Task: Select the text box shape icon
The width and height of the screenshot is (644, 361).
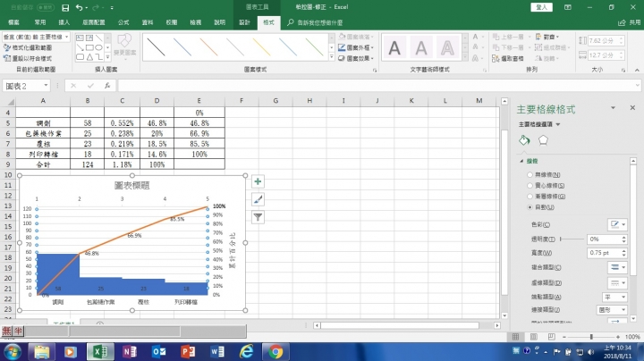Action: click(x=80, y=38)
